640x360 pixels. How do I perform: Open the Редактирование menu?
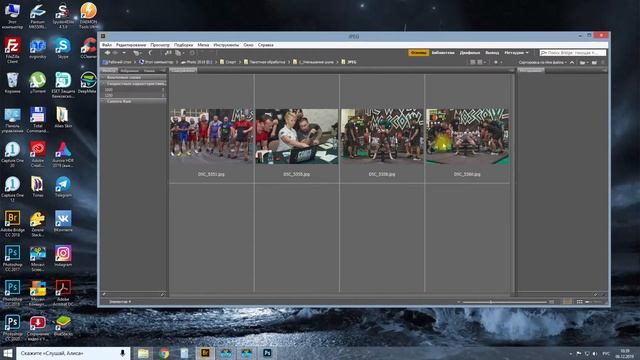click(131, 45)
